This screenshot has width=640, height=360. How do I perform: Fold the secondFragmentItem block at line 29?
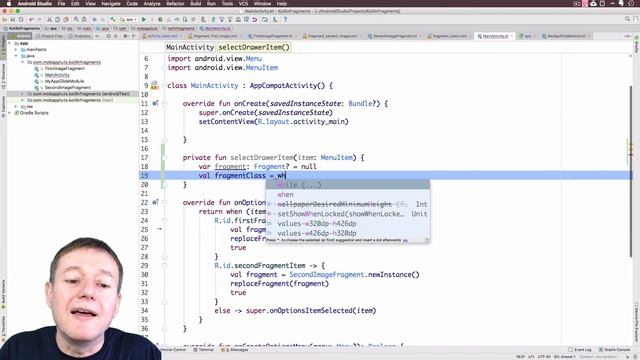(164, 266)
